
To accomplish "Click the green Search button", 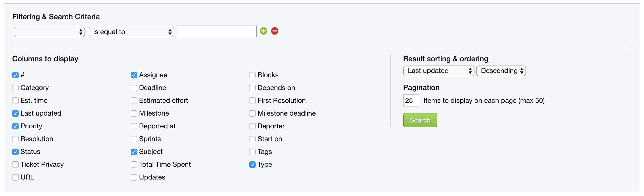I will pos(420,120).
